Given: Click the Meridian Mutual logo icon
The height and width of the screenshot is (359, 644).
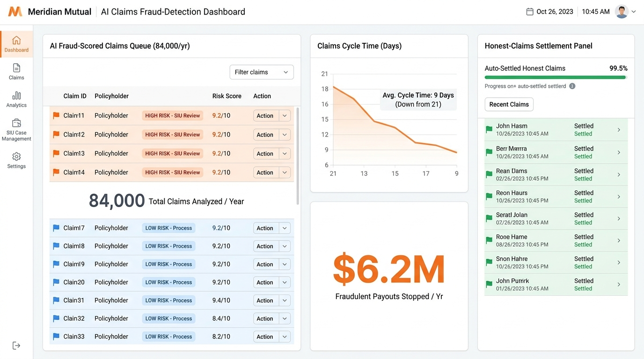Looking at the screenshot, I should point(15,12).
